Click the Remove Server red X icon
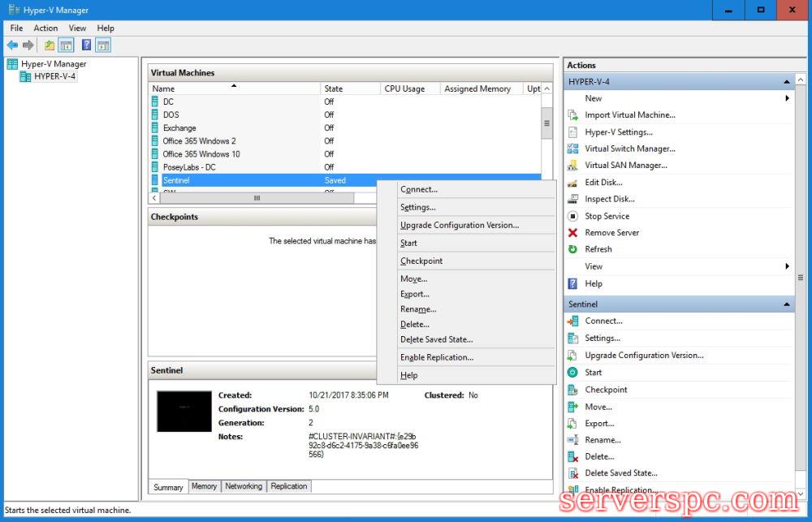 [x=572, y=233]
